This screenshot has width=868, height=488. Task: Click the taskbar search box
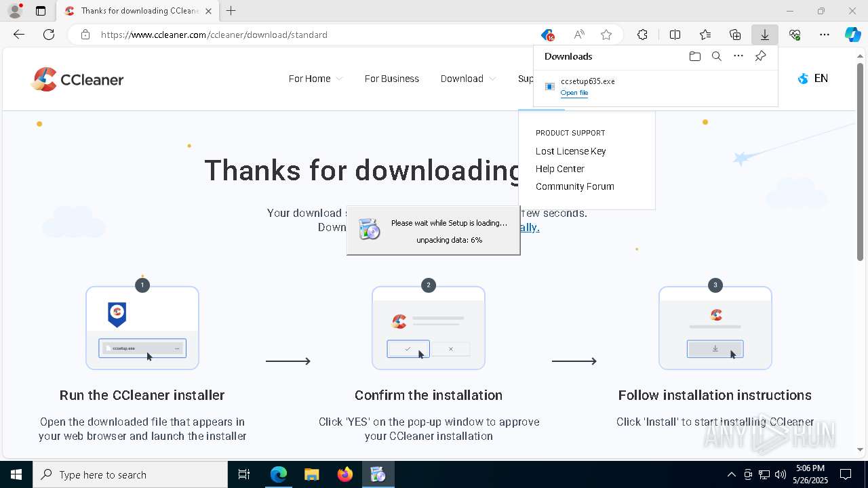pos(130,474)
